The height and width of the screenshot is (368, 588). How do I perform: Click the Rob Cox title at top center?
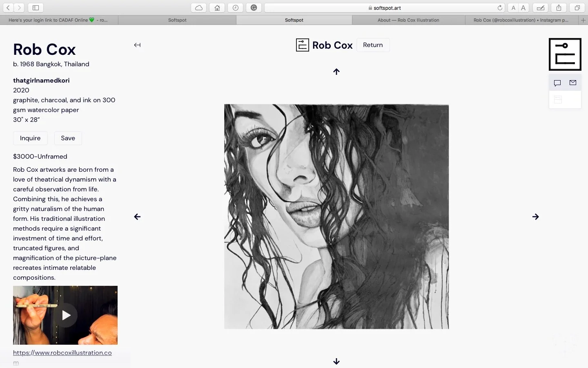point(332,45)
